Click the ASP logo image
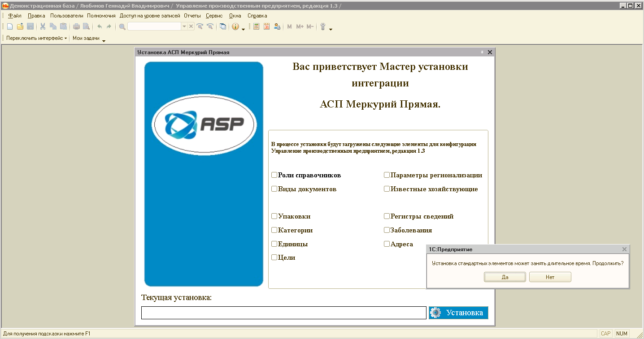The height and width of the screenshot is (339, 644). pos(204,124)
